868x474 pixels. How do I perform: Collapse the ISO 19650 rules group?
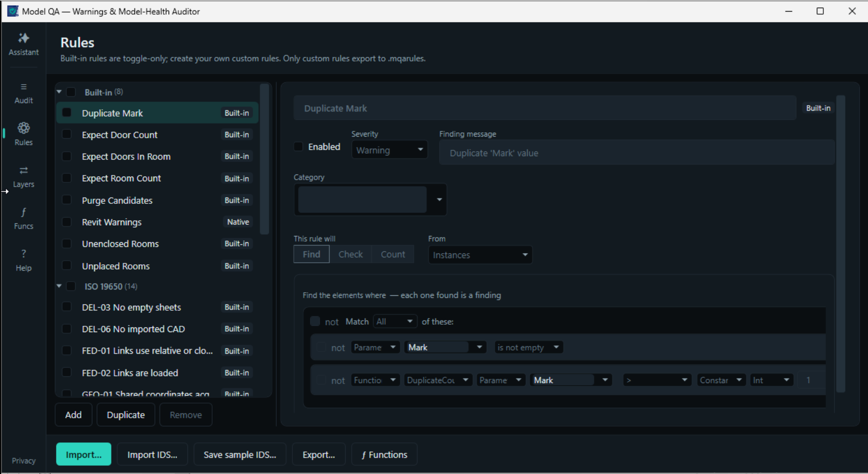pos(59,286)
